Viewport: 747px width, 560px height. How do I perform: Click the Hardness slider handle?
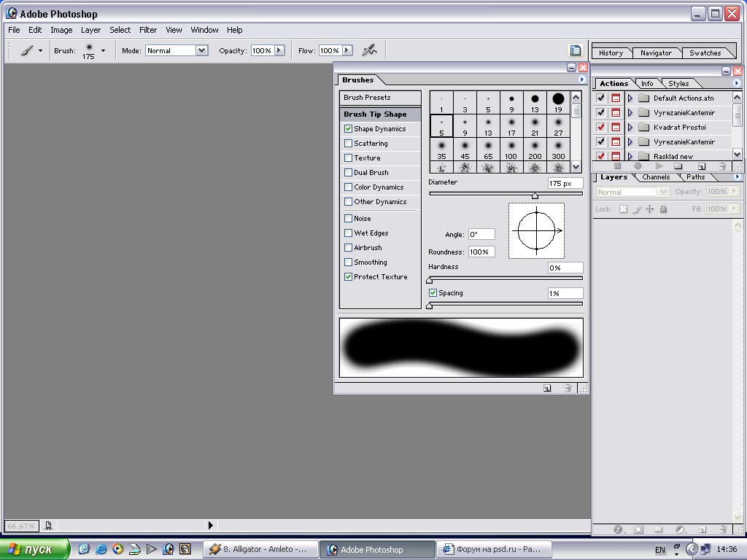429,280
